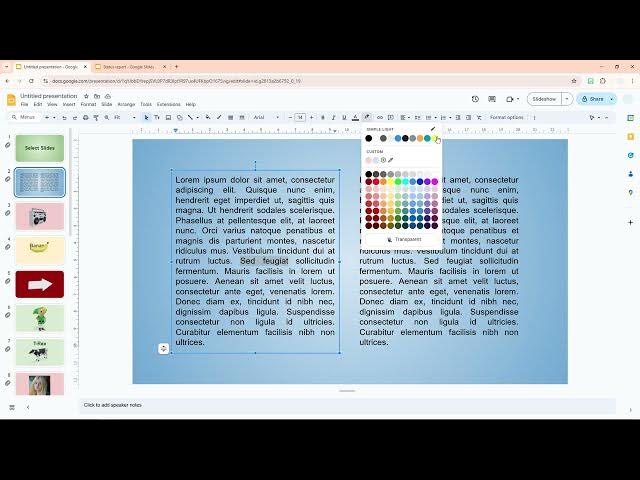Open the File menu
Image resolution: width=640 pixels, height=480 pixels.
click(x=24, y=104)
